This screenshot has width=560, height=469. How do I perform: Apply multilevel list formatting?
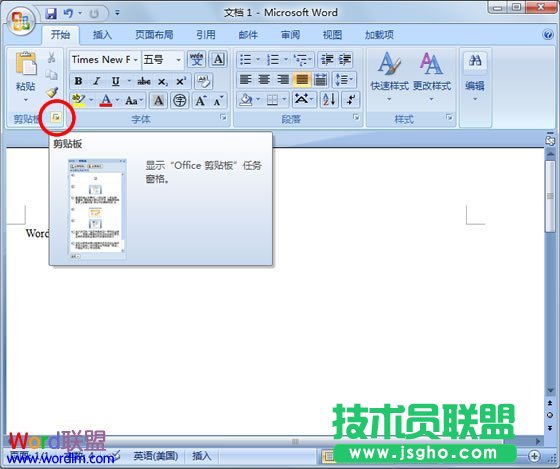click(x=301, y=59)
